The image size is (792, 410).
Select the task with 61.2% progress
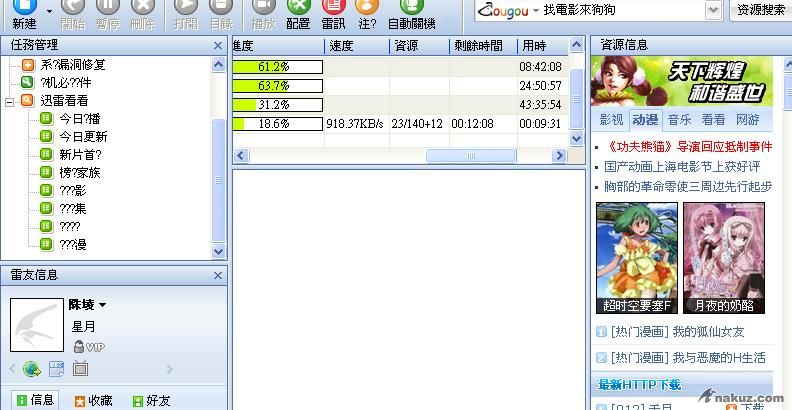(400, 67)
